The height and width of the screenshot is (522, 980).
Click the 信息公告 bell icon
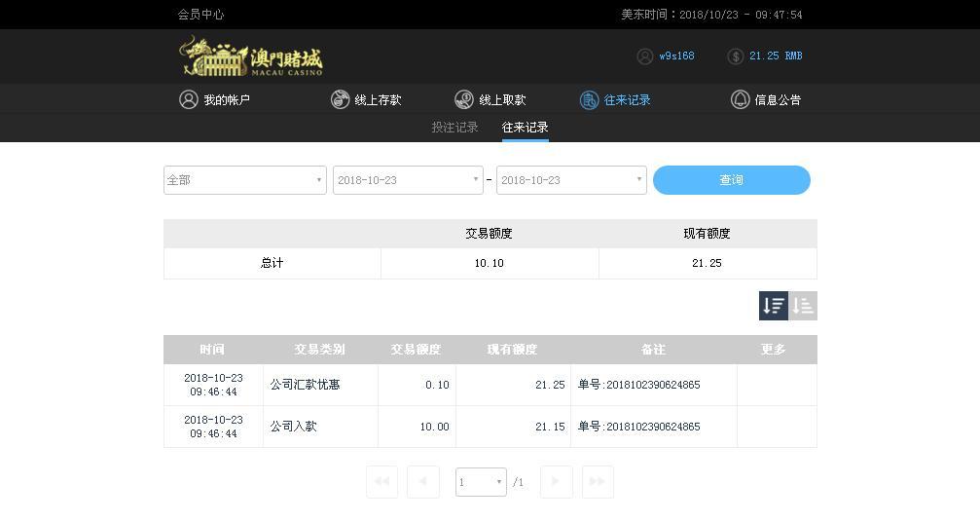click(740, 99)
